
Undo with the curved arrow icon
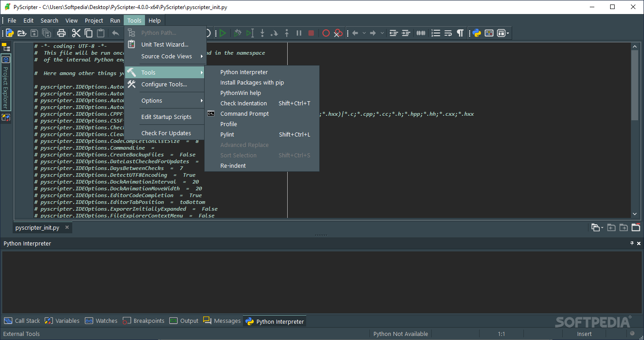point(116,33)
